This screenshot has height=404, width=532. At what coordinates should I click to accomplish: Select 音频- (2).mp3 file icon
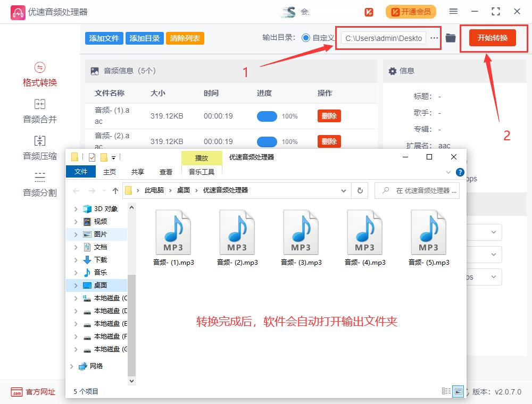[237, 232]
